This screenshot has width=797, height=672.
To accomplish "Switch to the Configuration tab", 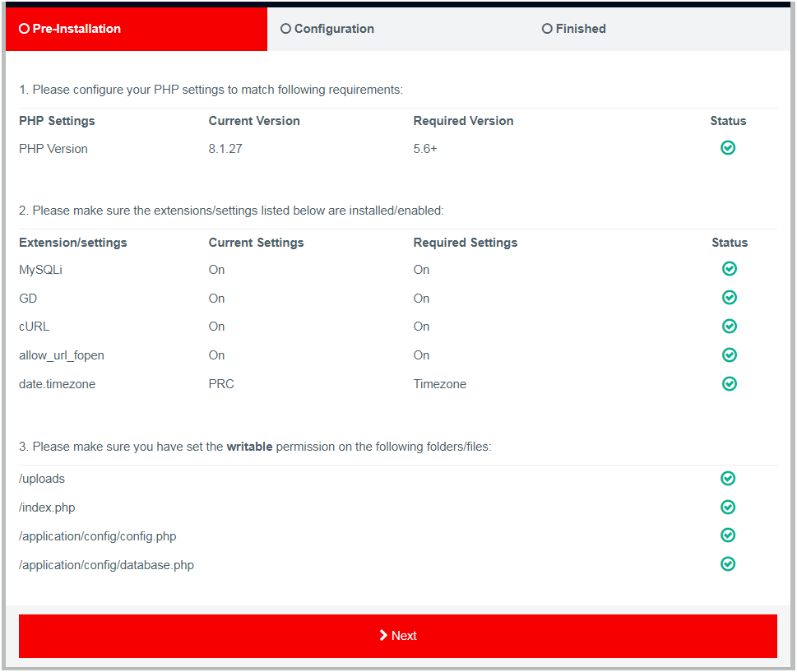I will click(334, 29).
